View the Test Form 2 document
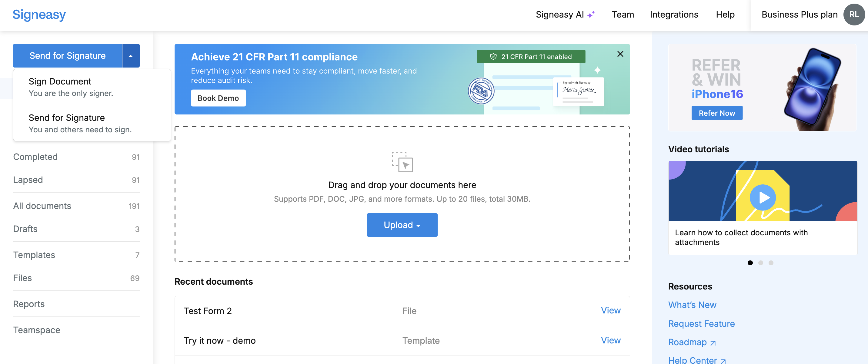 coord(611,310)
